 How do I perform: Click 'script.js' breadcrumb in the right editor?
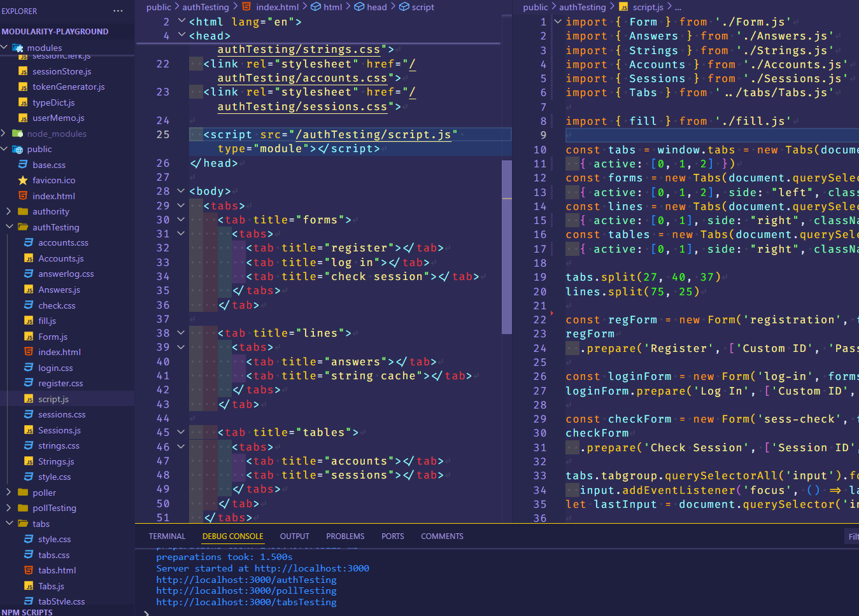point(648,7)
